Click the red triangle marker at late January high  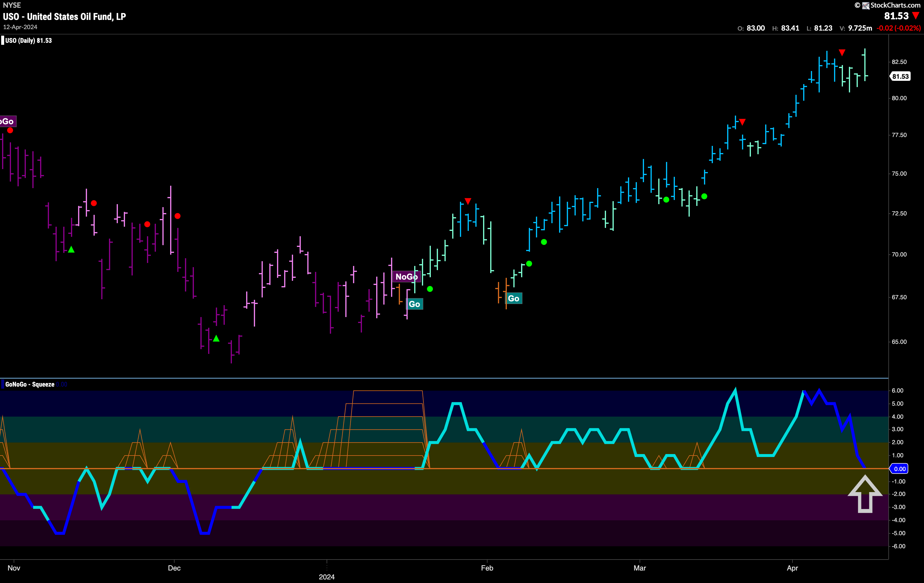[x=468, y=201]
